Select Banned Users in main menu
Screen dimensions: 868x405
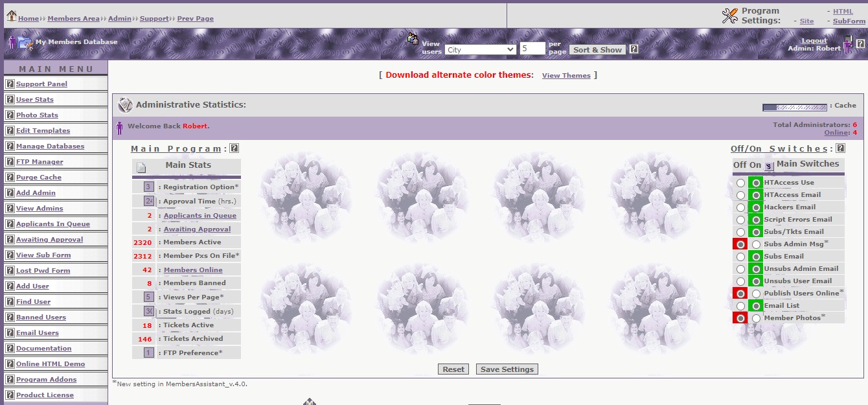click(41, 318)
